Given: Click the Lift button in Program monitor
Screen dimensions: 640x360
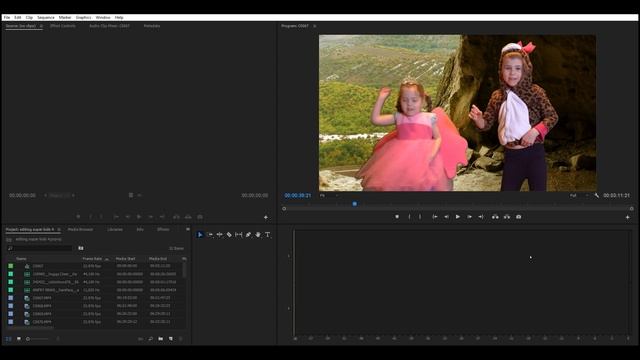Looking at the screenshot, I should pos(495,217).
